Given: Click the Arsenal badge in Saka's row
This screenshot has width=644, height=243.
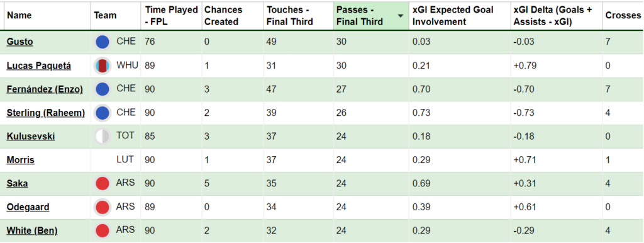Looking at the screenshot, I should [103, 184].
